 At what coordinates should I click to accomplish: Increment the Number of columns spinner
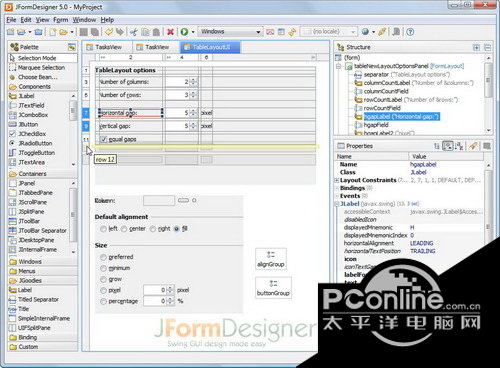pos(194,80)
